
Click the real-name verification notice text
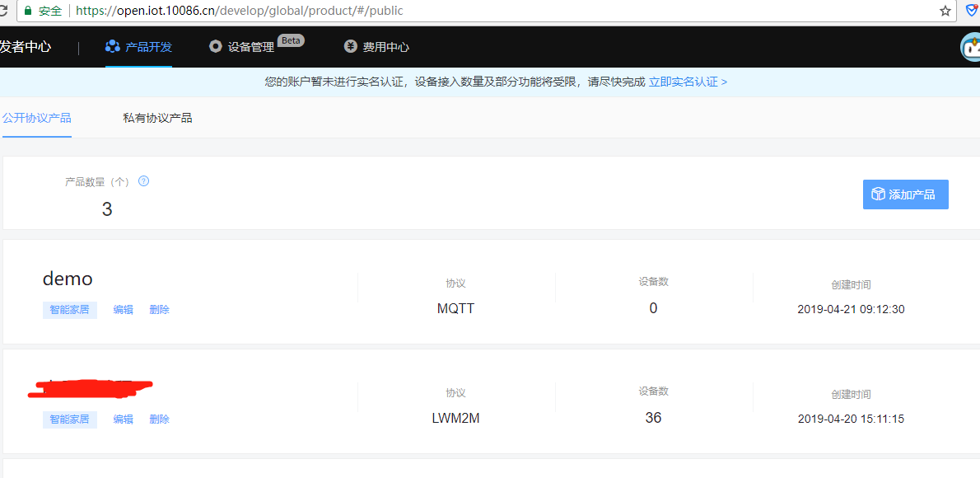[455, 82]
